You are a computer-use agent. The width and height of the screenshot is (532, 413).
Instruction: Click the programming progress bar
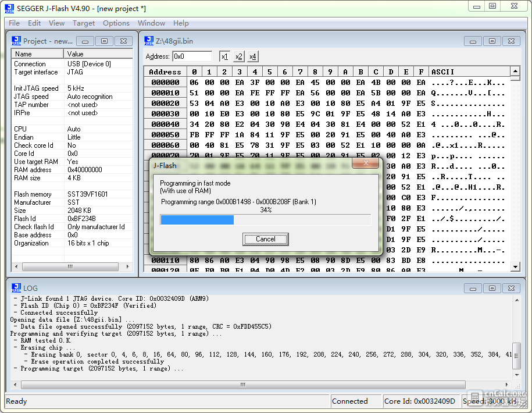click(266, 219)
